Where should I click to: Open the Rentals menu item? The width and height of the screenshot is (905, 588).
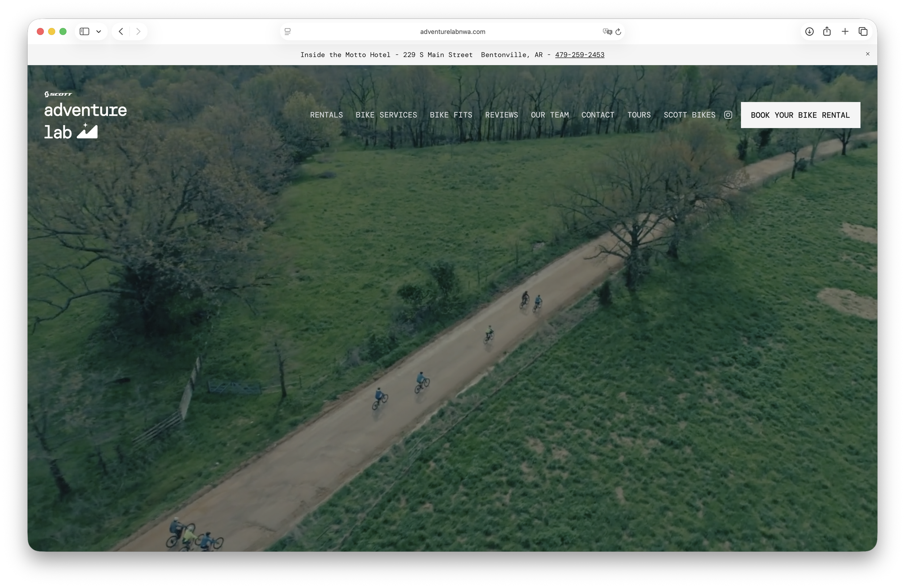(x=326, y=115)
